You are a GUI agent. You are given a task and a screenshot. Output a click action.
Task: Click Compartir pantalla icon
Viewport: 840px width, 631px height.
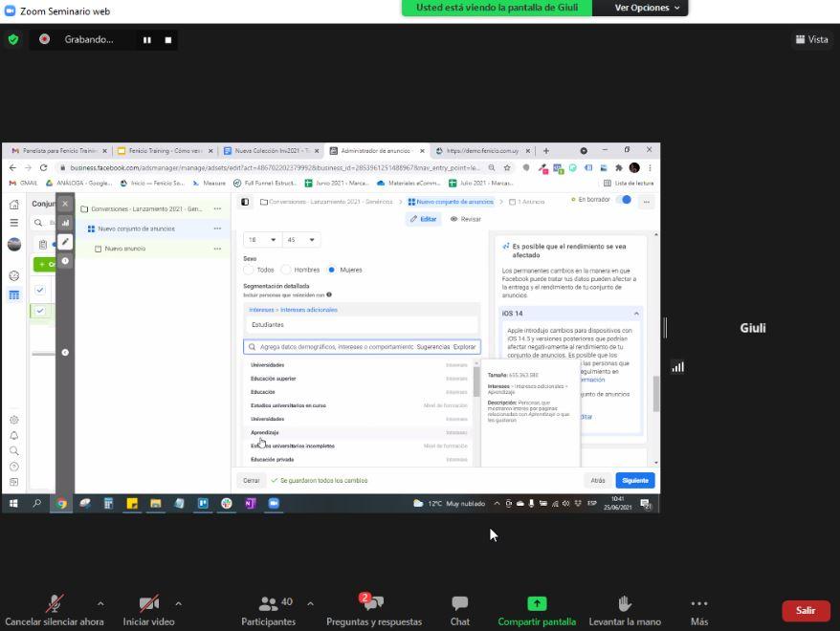coord(537,603)
